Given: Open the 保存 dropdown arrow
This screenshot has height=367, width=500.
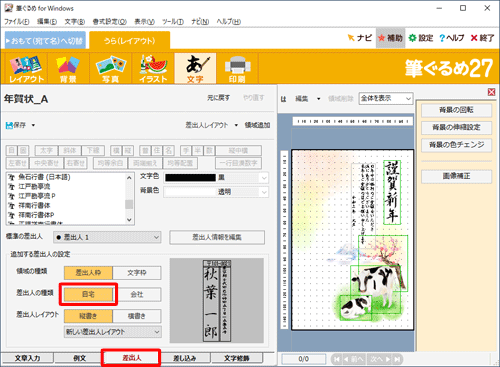Looking at the screenshot, I should click(x=33, y=125).
